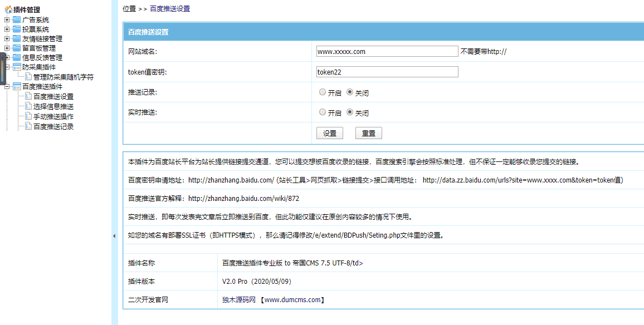Open 投票系统 in the tree
Image resolution: width=644 pixels, height=325 pixels.
pos(36,29)
